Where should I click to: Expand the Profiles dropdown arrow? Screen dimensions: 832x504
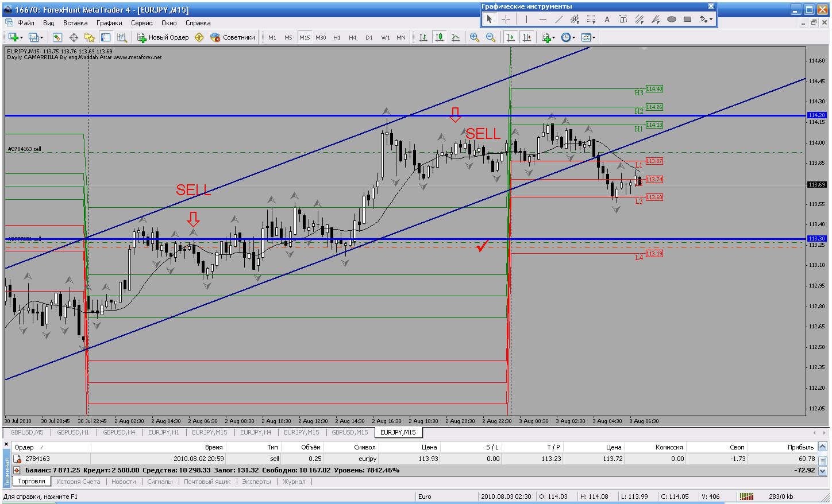click(41, 38)
